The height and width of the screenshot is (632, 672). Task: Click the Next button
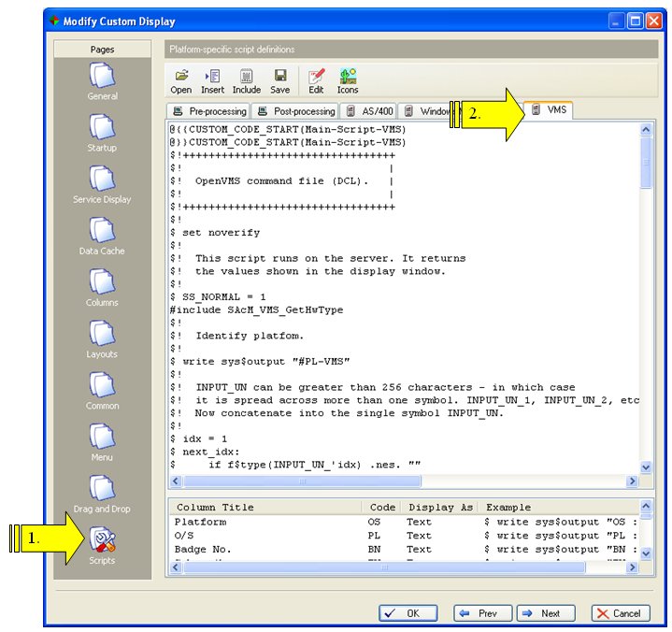point(541,613)
